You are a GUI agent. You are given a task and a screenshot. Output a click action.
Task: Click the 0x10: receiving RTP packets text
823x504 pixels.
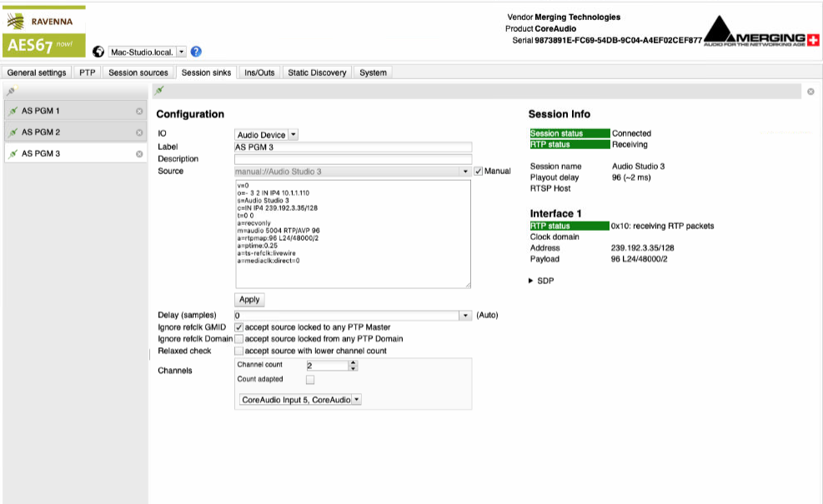click(662, 226)
